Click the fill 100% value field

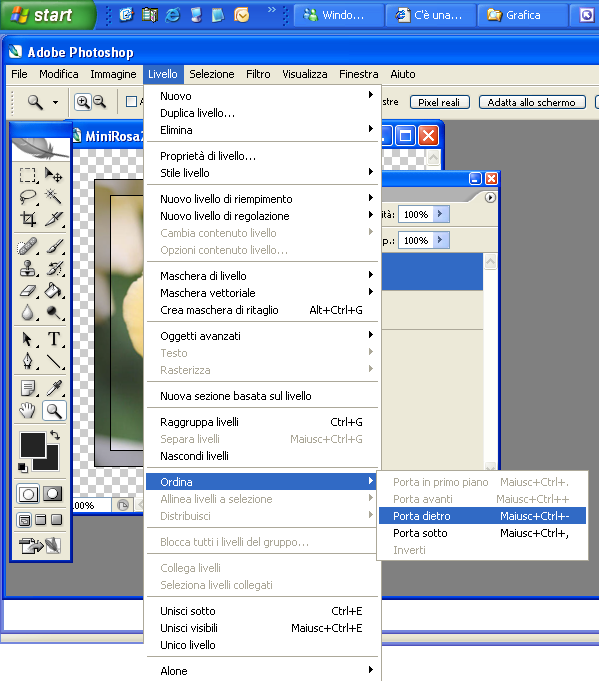coord(416,240)
